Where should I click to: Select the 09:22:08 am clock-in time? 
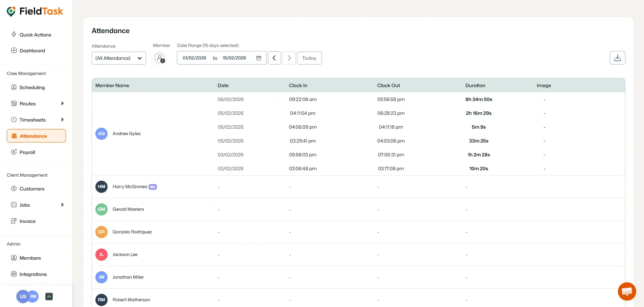(x=303, y=99)
